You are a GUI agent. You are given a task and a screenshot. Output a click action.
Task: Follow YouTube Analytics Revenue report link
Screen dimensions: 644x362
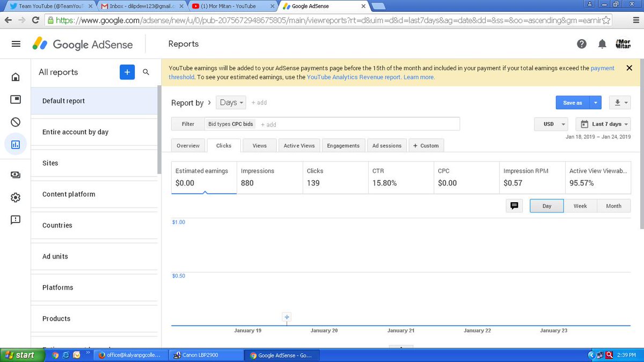point(354,77)
